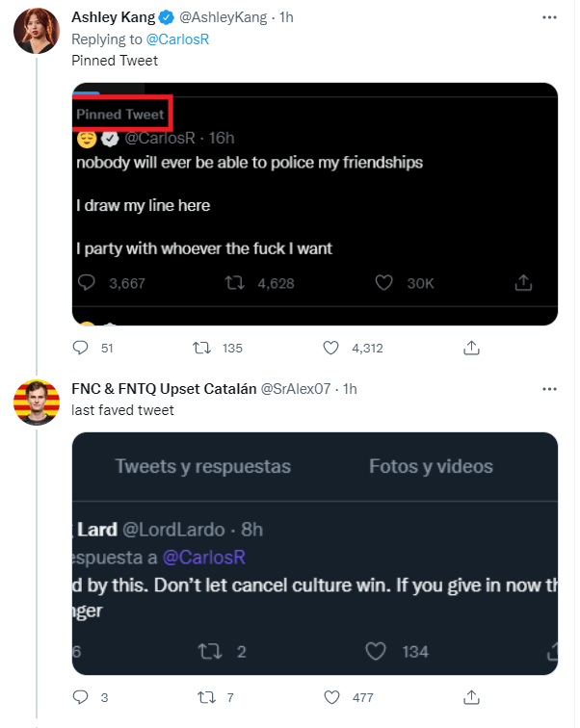Share Ashley Kang's tweet
The height and width of the screenshot is (728, 580).
pos(472,348)
